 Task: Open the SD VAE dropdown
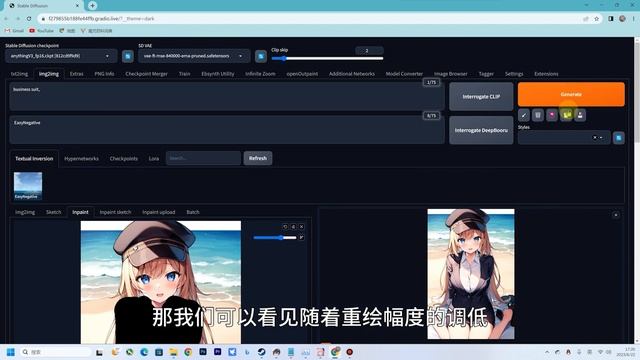coord(194,56)
